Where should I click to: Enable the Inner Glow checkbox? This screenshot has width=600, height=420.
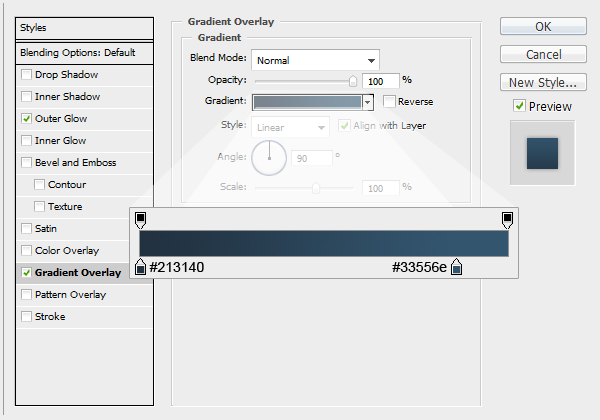pyautogui.click(x=26, y=140)
